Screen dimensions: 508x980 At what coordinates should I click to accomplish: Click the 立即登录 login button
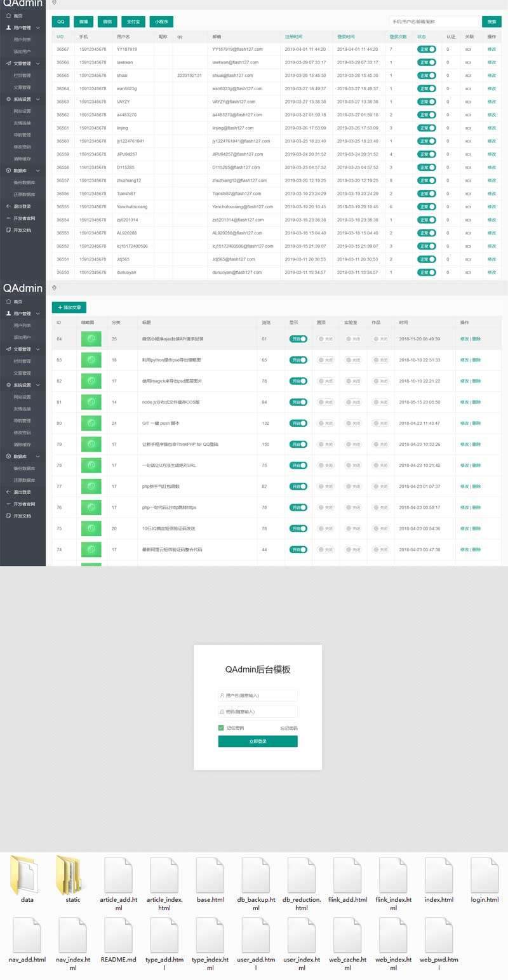coord(258,741)
